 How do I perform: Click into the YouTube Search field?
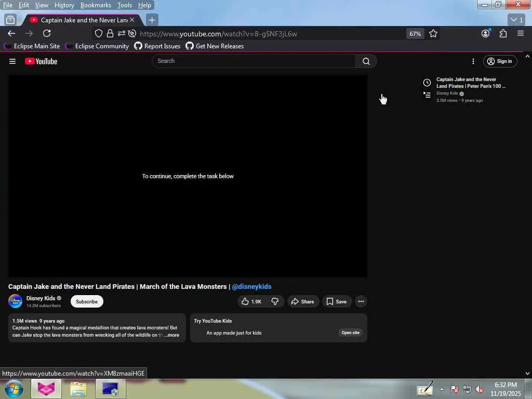(x=254, y=61)
